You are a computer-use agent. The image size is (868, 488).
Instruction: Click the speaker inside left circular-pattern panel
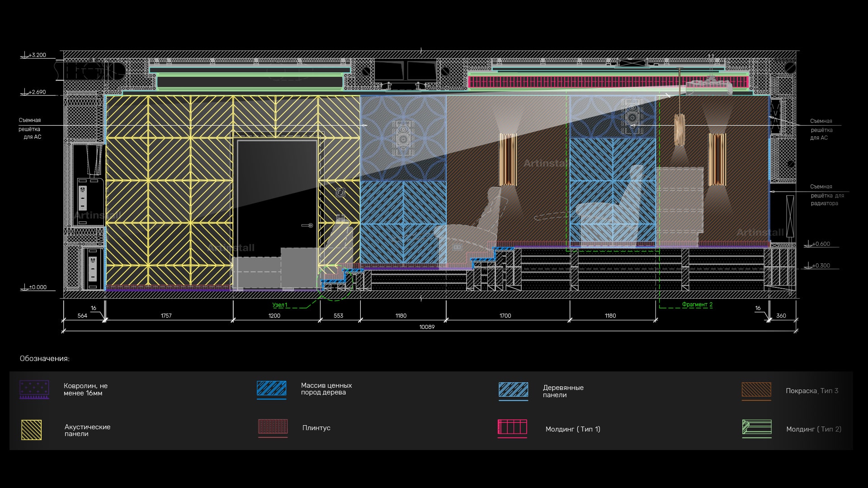coord(402,137)
